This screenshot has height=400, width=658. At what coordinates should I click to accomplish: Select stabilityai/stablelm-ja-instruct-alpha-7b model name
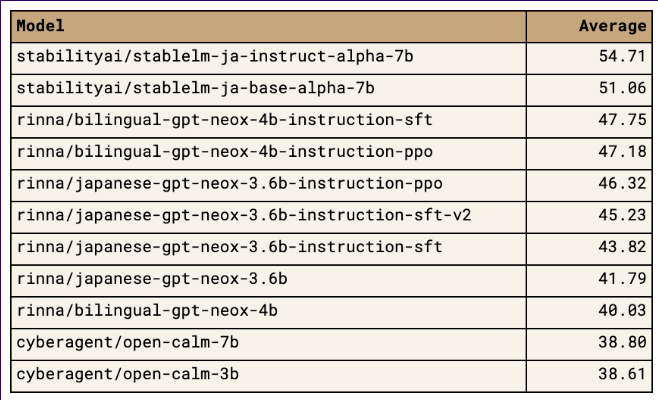[x=215, y=57]
